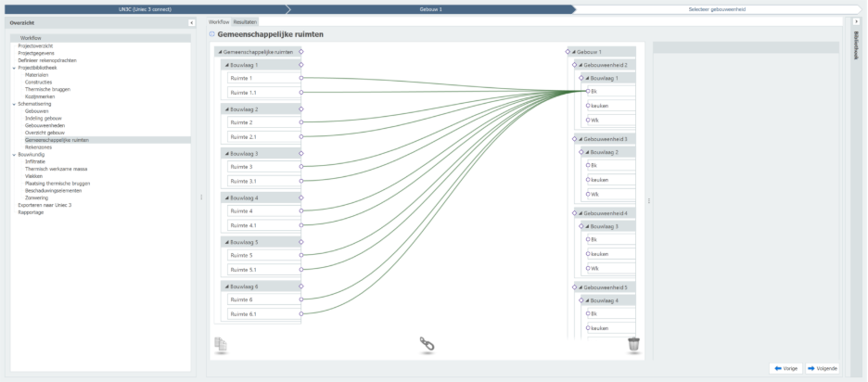
Task: Collapse the Bouwlaag 2 group on the left
Action: (x=225, y=109)
